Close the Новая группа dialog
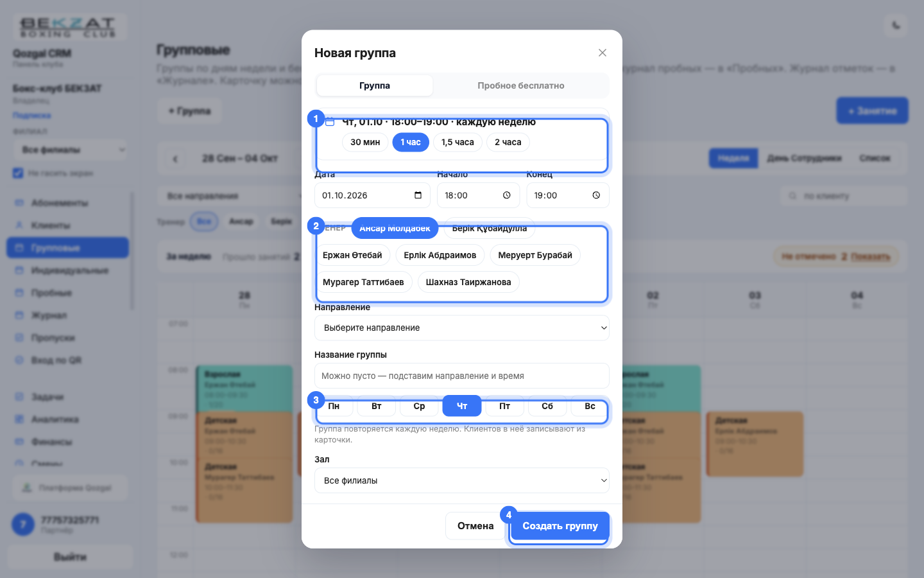Image resolution: width=924 pixels, height=578 pixels. click(602, 53)
